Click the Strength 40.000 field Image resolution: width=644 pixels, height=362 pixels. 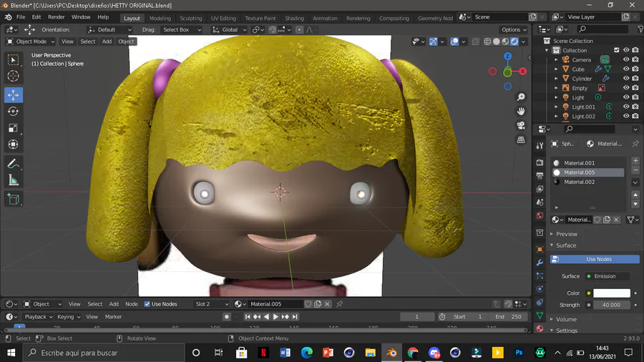click(x=612, y=305)
